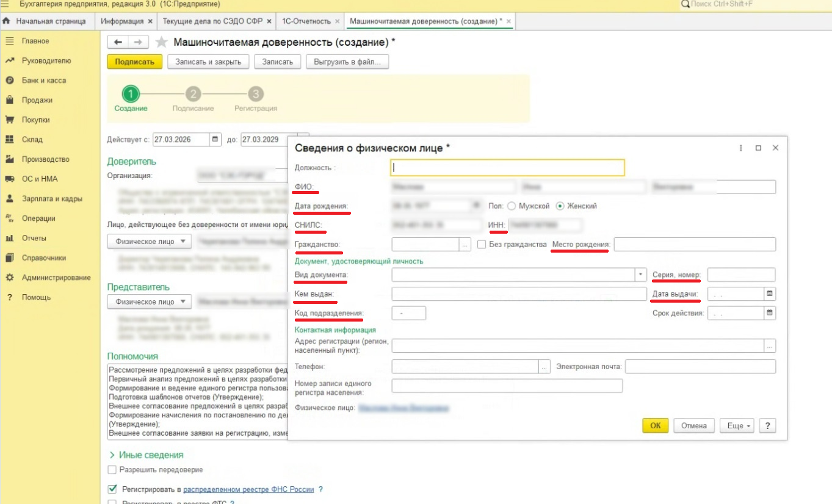Open calendar for Дата выдачи field
This screenshot has height=504, width=832.
click(x=770, y=293)
